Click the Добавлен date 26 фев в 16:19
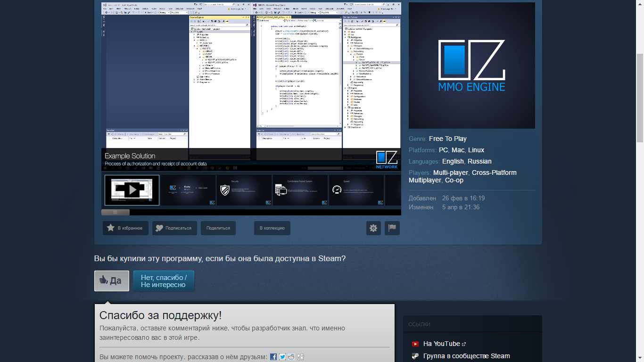The width and height of the screenshot is (644, 362). [463, 198]
